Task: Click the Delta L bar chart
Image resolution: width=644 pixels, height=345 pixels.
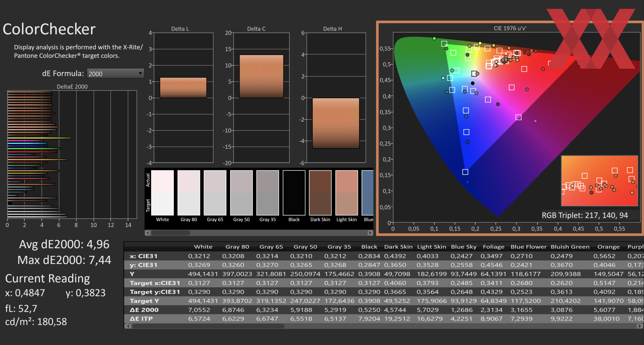Action: pos(183,98)
